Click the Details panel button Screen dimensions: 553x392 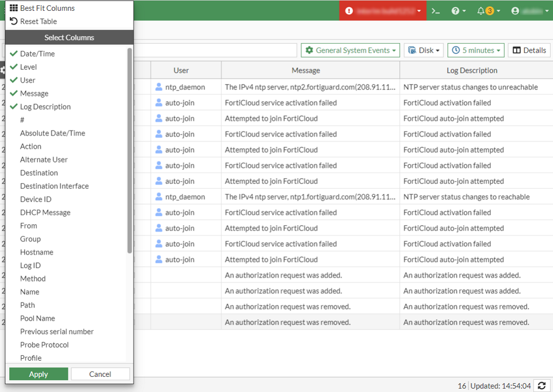pos(529,50)
